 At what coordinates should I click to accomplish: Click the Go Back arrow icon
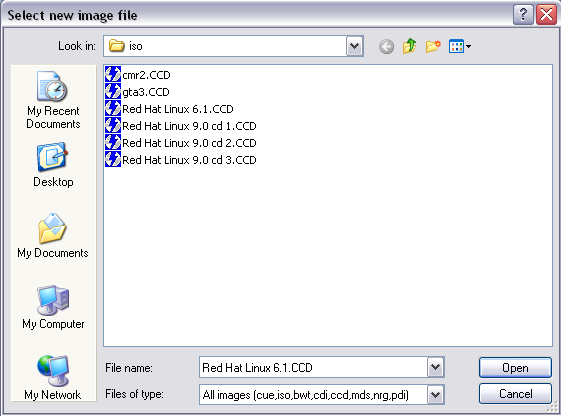pyautogui.click(x=386, y=47)
